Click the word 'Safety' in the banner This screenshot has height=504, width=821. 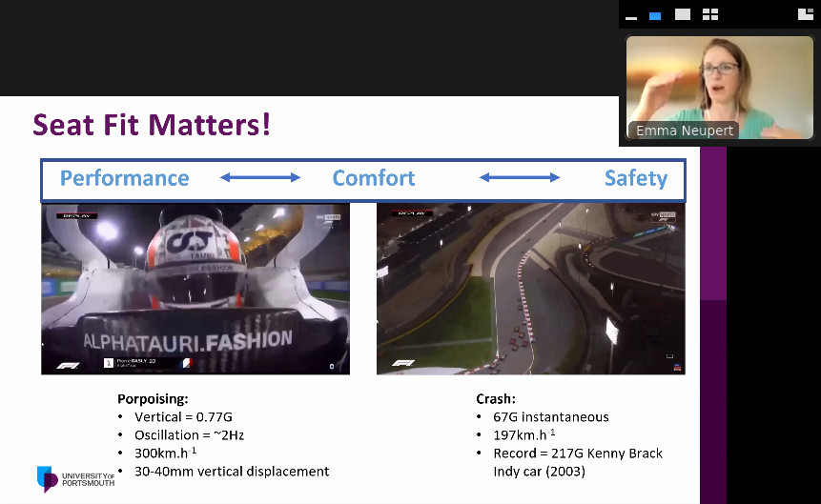(x=636, y=178)
